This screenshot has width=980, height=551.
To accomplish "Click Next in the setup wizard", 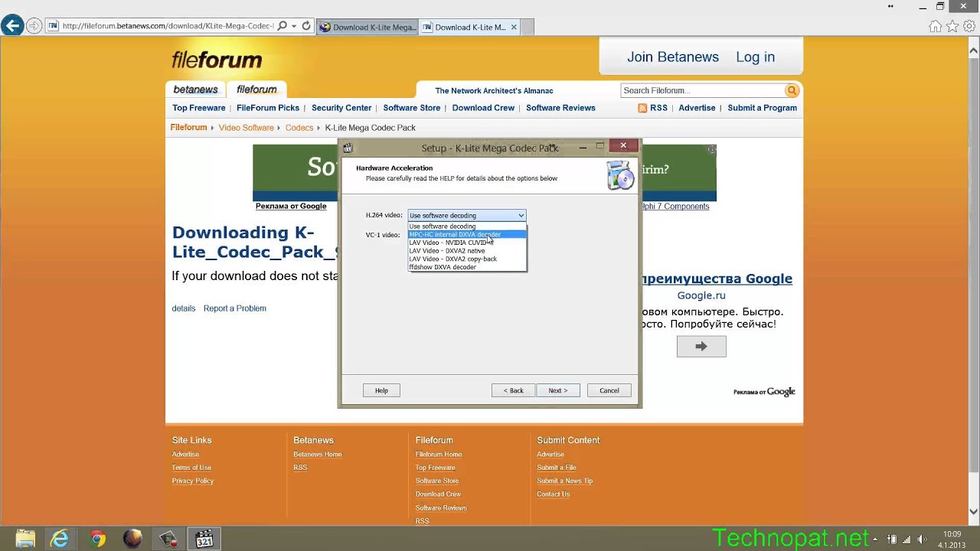I will (558, 390).
